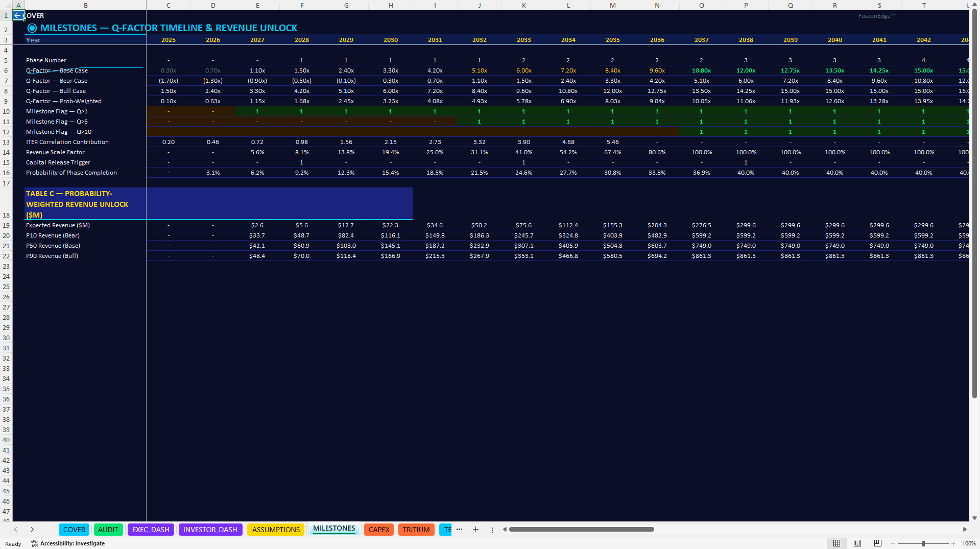Show more sheet tabs via ellipsis

coord(459,530)
